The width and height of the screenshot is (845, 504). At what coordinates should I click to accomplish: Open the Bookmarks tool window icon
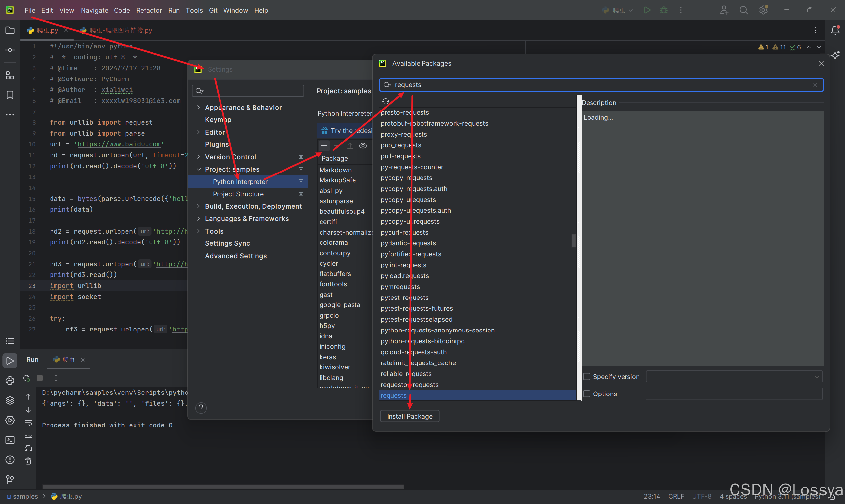10,95
